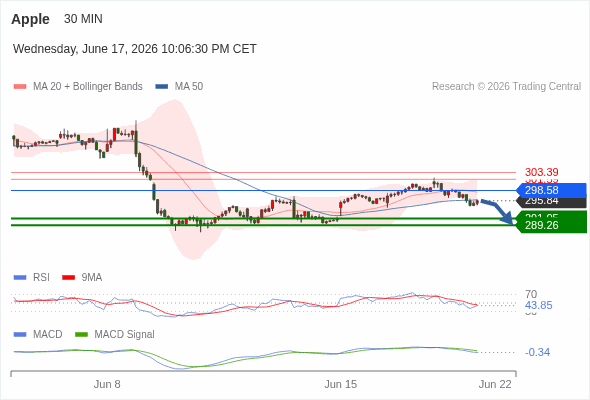Click the MA 20 Bollinger Bands red swatch
The width and height of the screenshot is (590, 400).
(x=20, y=87)
